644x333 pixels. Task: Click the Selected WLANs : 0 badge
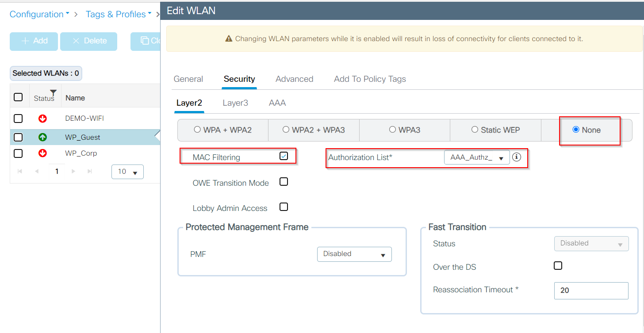pyautogui.click(x=46, y=73)
